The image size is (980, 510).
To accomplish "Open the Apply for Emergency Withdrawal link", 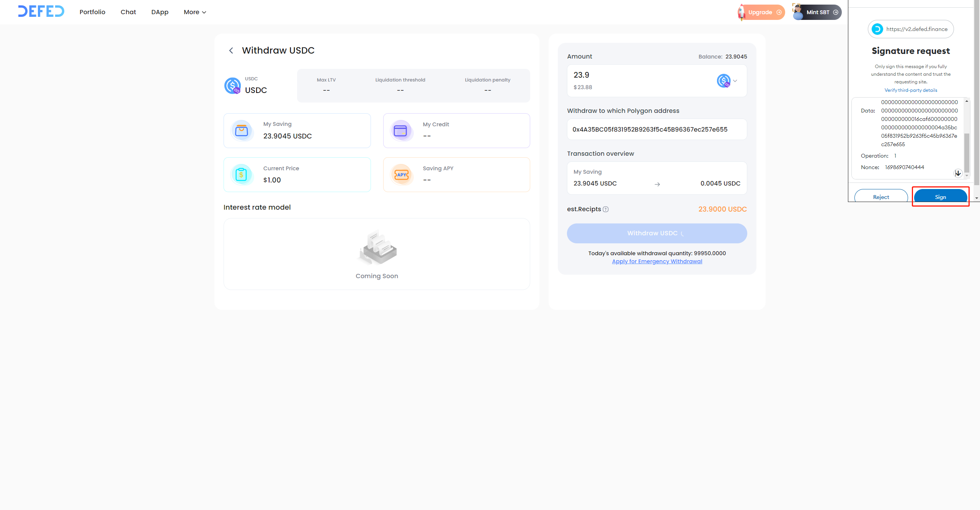I will click(x=657, y=261).
